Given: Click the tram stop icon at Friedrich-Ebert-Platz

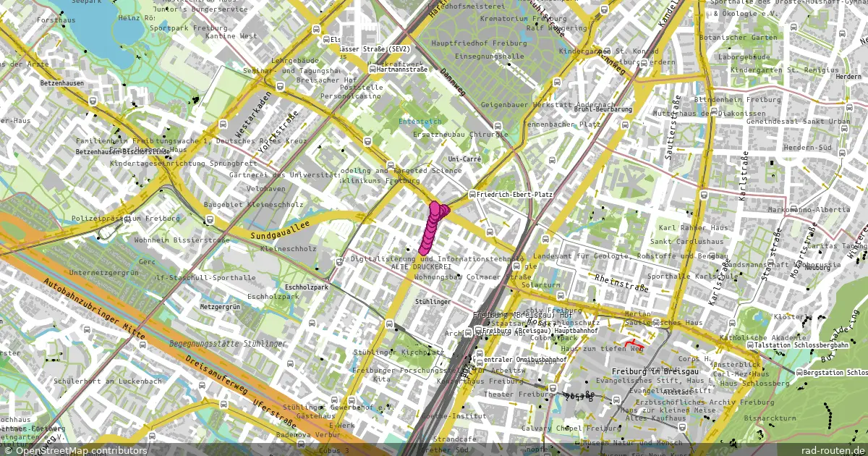Looking at the screenshot, I should (472, 194).
